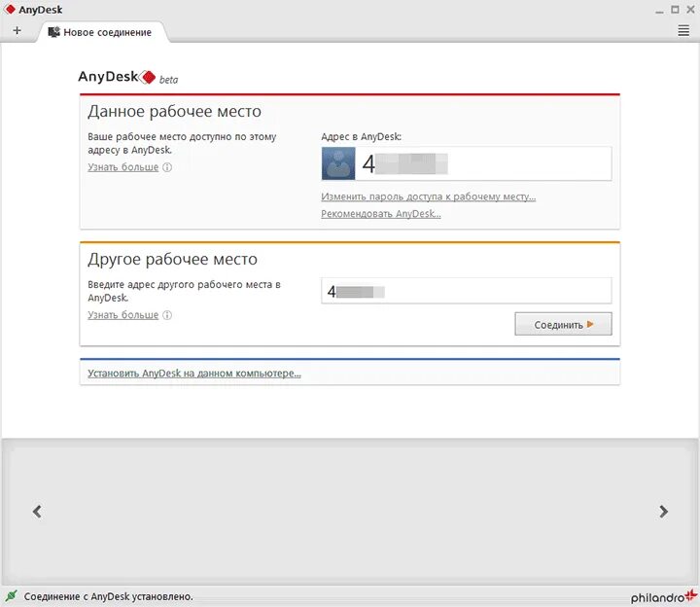Maximize the AnyDesk window
The height and width of the screenshot is (607, 700).
[x=675, y=10]
